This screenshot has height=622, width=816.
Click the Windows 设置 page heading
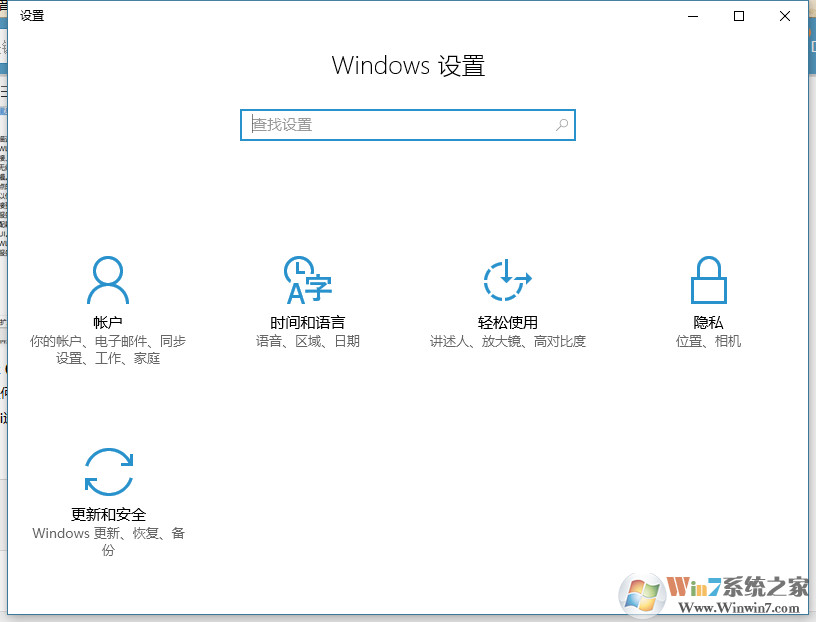pos(408,65)
